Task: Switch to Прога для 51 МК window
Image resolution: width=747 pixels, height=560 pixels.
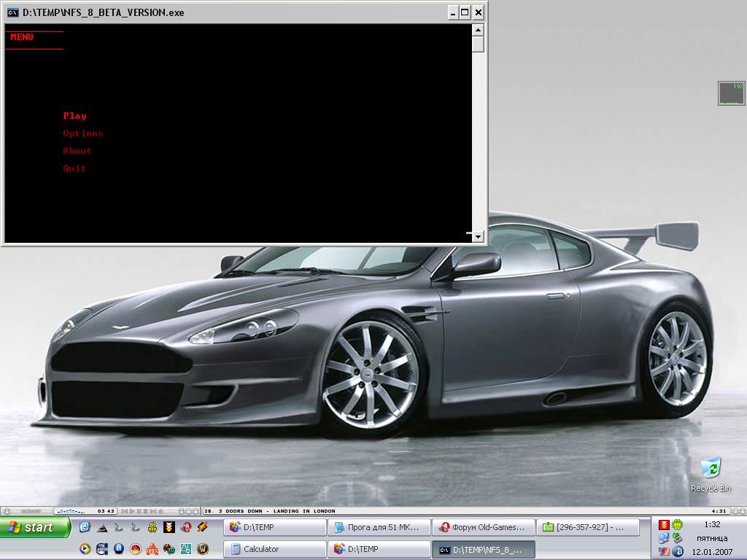Action: coord(378,527)
